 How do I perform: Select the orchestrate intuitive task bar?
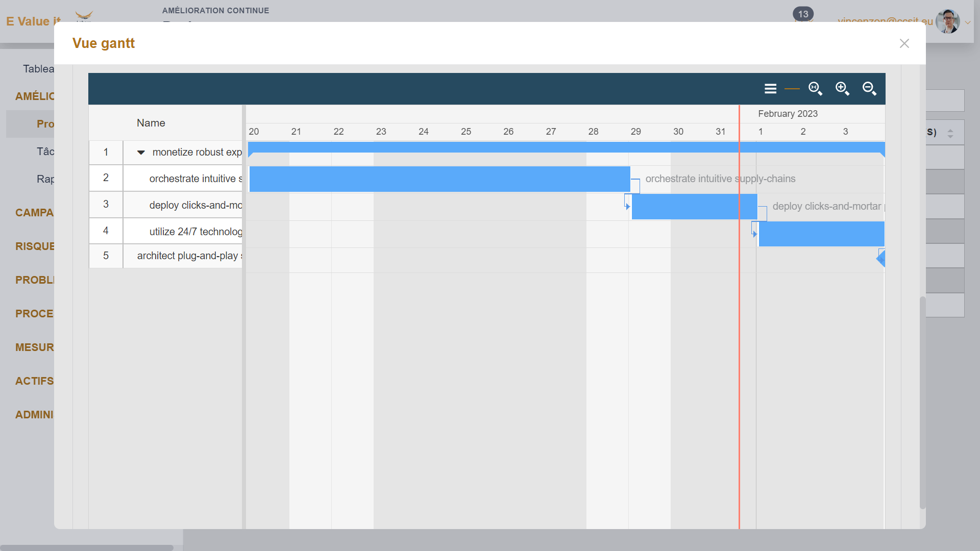coord(439,179)
